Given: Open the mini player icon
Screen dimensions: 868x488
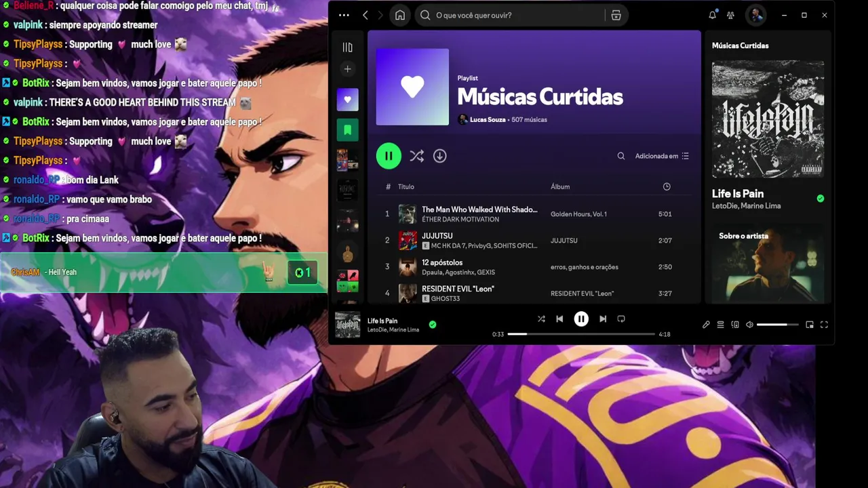Looking at the screenshot, I should point(810,325).
